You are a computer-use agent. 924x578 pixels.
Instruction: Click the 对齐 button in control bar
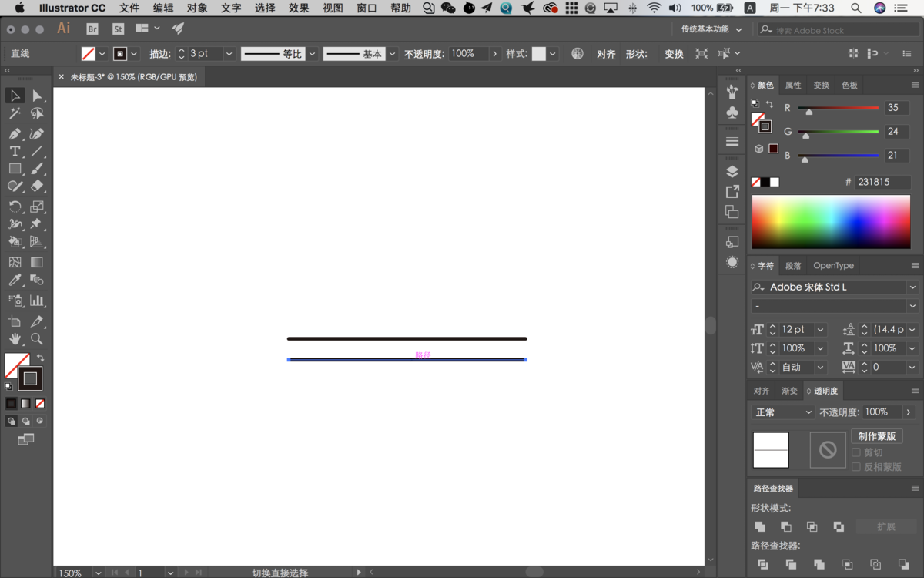tap(606, 54)
